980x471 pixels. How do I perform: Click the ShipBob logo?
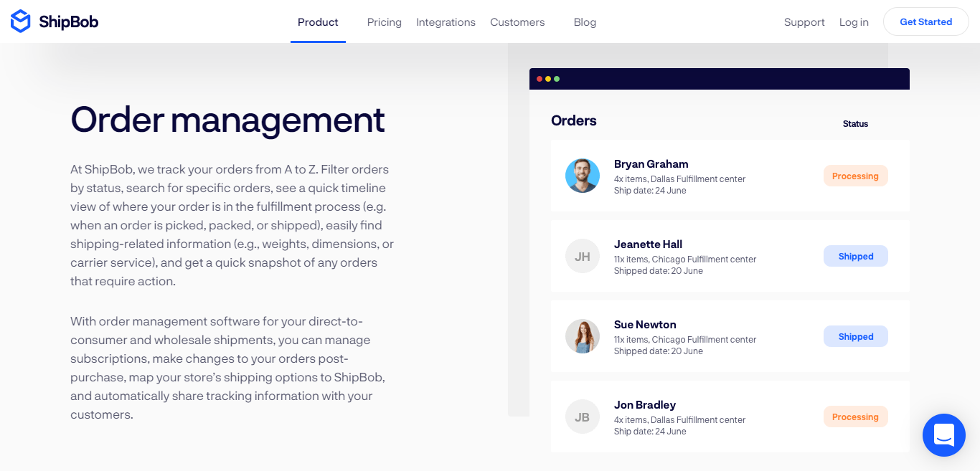click(55, 22)
